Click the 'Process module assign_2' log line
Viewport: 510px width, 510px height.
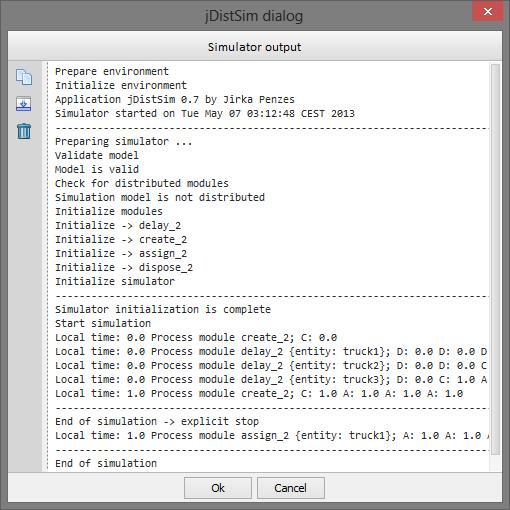tap(272, 435)
